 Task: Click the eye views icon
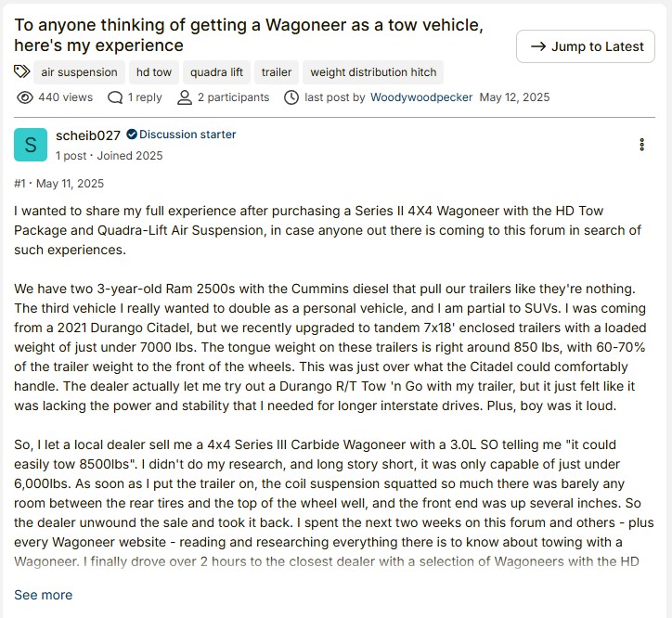pyautogui.click(x=25, y=97)
